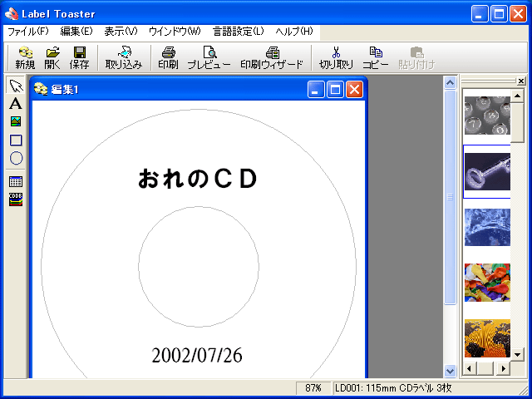Image resolution: width=532 pixels, height=399 pixels.
Task: Click 開く open file button
Action: click(x=52, y=57)
